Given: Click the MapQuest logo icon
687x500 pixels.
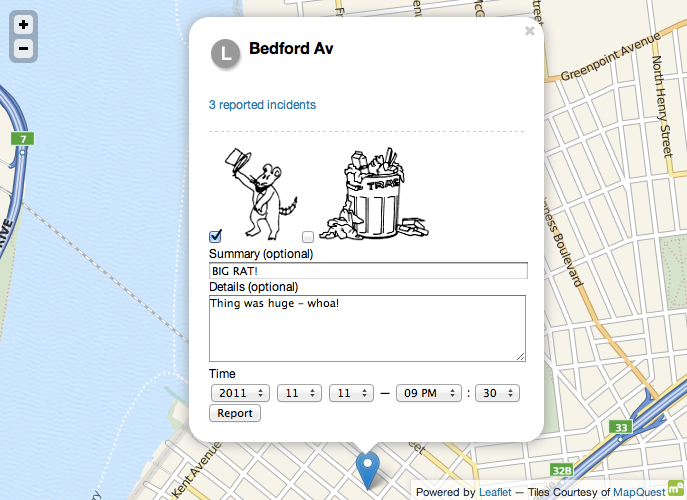Looking at the screenshot, I should tap(676, 488).
